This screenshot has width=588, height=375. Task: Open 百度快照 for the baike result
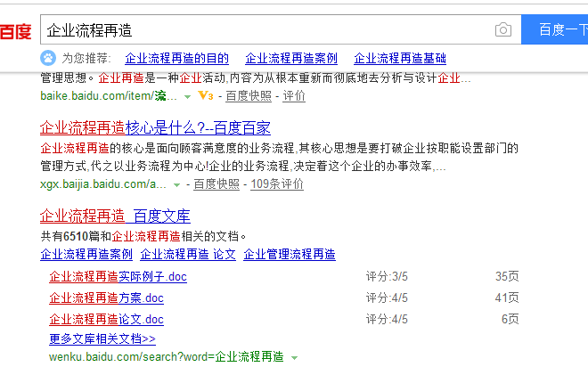coord(249,96)
